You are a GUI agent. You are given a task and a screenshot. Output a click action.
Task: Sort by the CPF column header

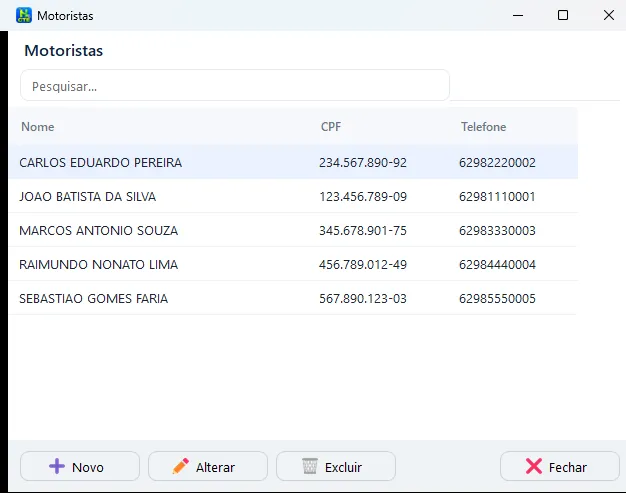[331, 127]
